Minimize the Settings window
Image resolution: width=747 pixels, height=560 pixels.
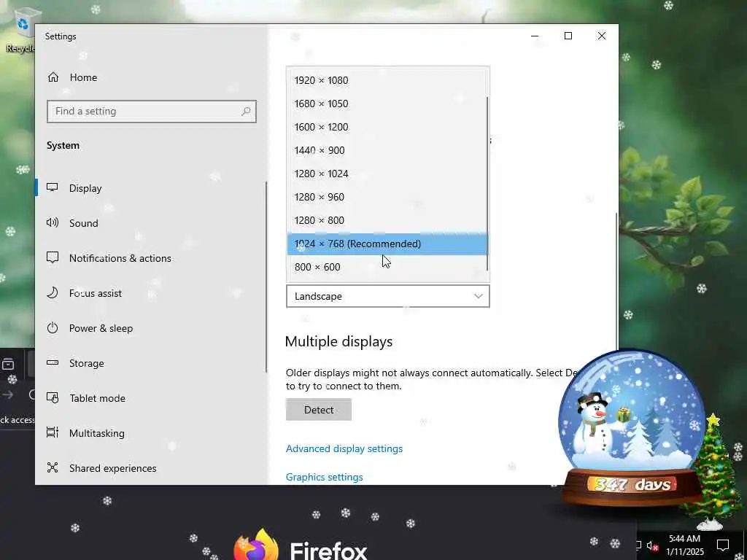click(535, 36)
